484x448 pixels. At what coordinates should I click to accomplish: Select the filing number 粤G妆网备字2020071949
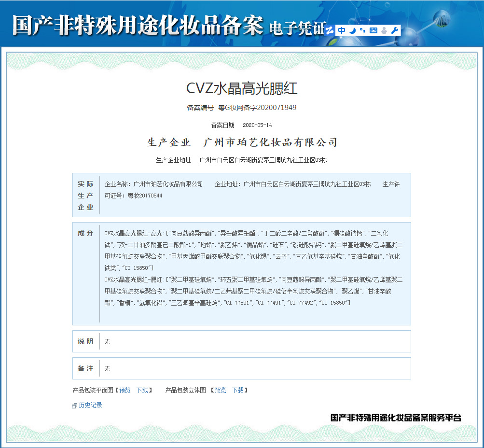pyautogui.click(x=257, y=108)
